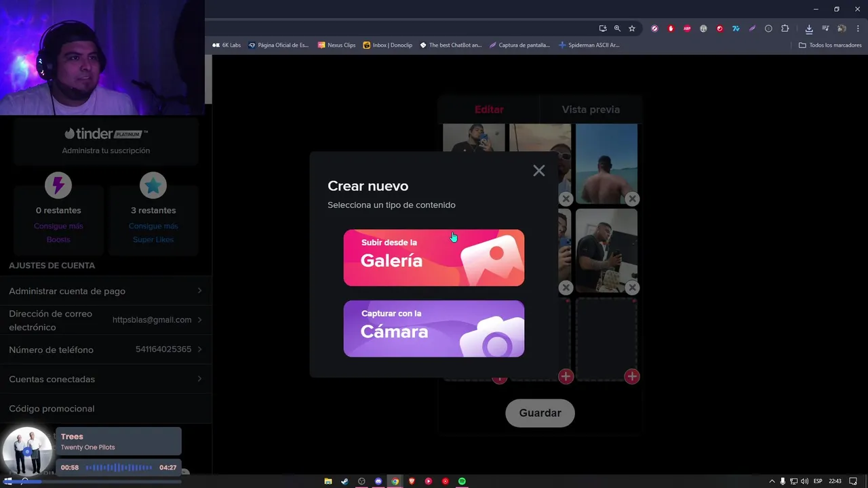Open Todos los marcadores folder
This screenshot has height=488, width=868.
click(830, 45)
